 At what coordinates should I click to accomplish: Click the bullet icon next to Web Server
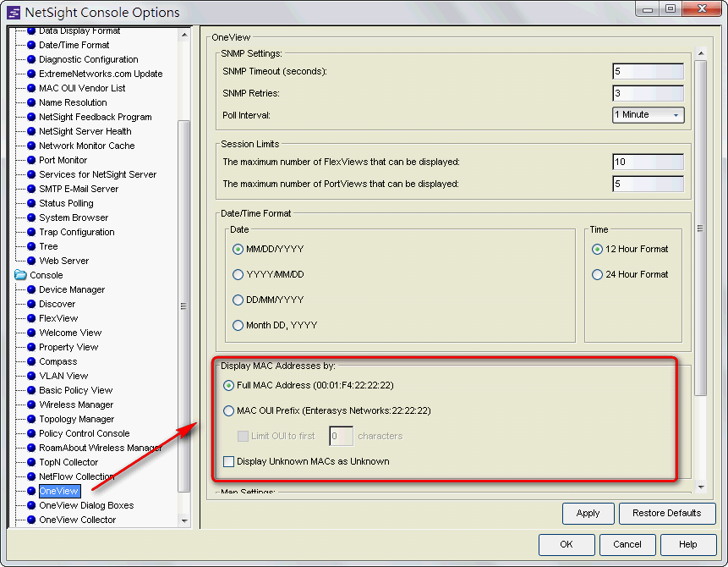31,261
